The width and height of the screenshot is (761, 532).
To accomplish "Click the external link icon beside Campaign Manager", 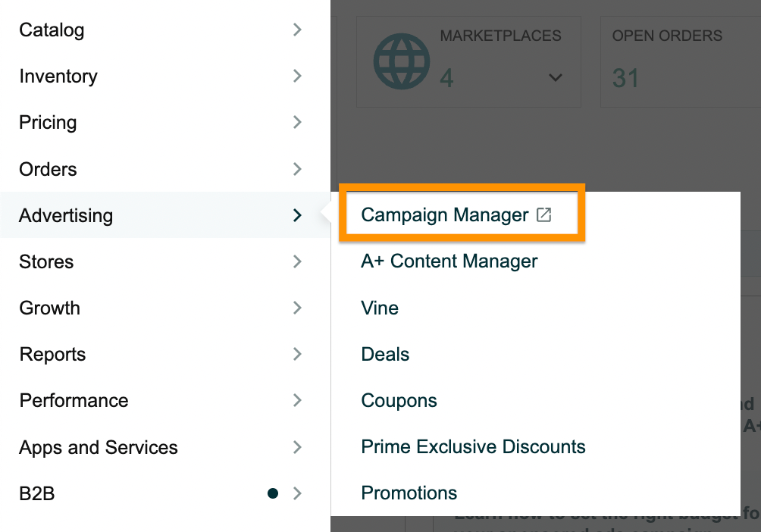I will [543, 215].
